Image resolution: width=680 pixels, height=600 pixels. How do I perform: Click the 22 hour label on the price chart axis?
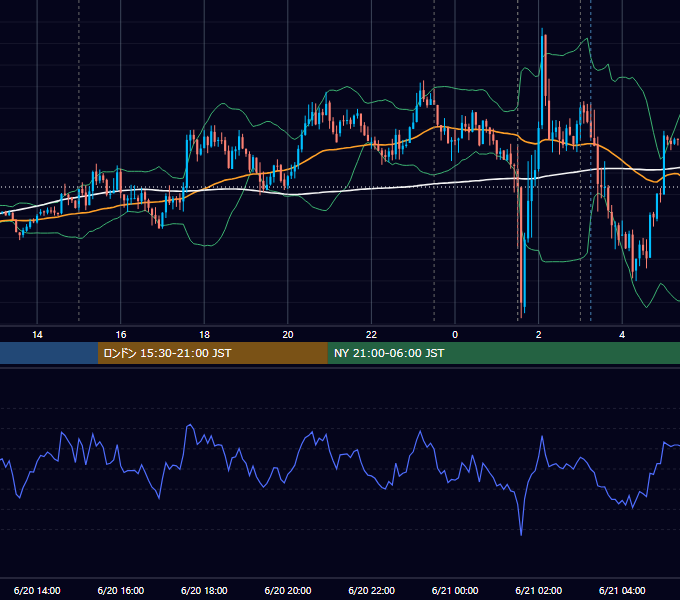tap(371, 335)
